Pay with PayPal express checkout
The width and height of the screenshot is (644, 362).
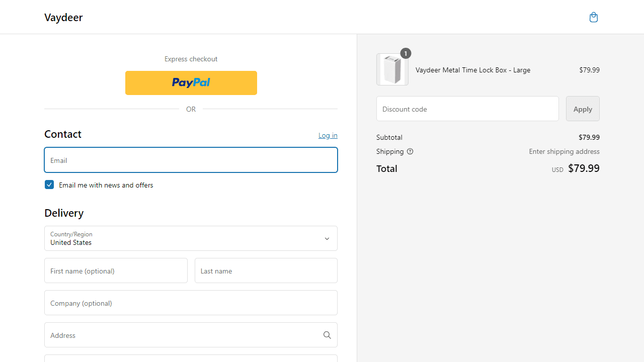coord(191,83)
